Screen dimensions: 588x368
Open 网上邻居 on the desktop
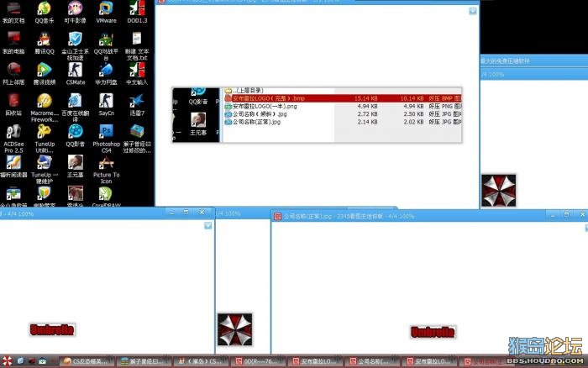coord(13,74)
